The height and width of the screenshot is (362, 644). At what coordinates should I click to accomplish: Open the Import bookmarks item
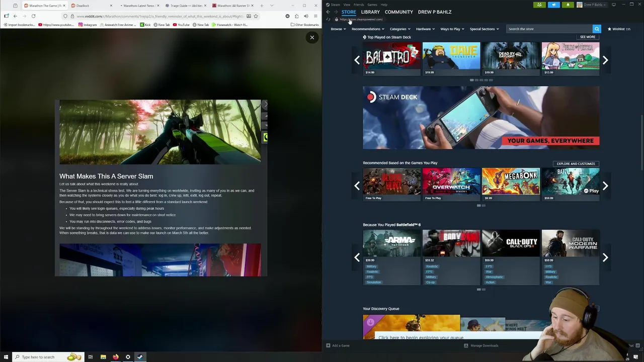point(20,25)
